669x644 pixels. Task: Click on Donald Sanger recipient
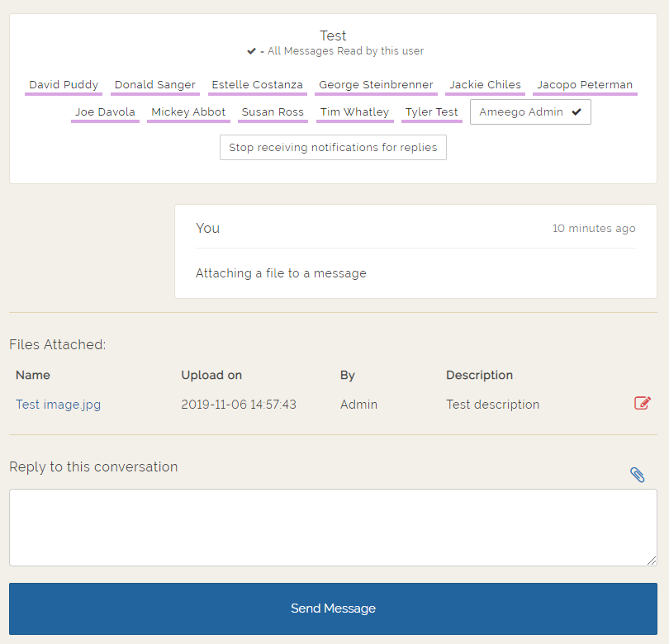pyautogui.click(x=155, y=85)
